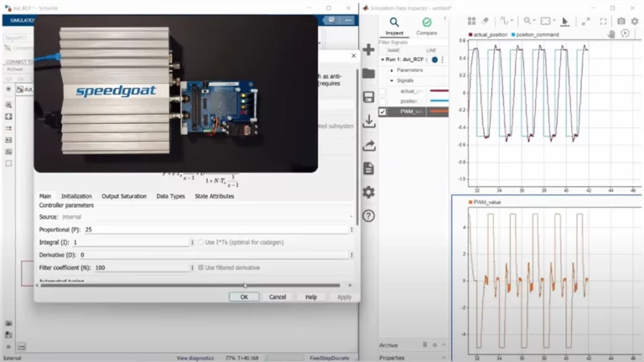Open Filter coefficient three-dot options

pyautogui.click(x=192, y=268)
